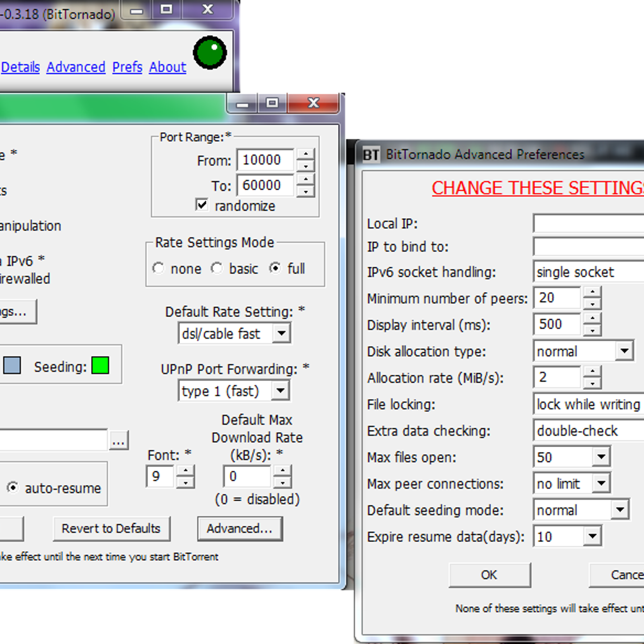Click the IP to bind to field
The height and width of the screenshot is (644, 644).
588,246
